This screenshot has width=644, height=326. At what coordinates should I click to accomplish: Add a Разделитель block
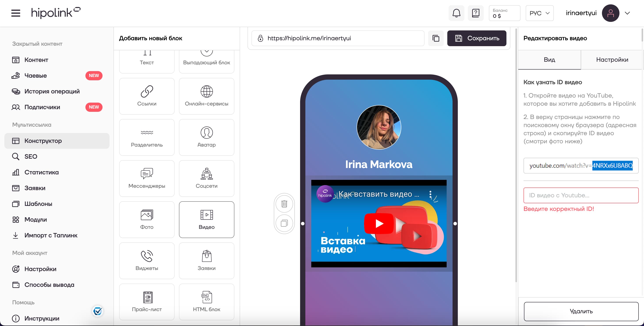pyautogui.click(x=147, y=137)
